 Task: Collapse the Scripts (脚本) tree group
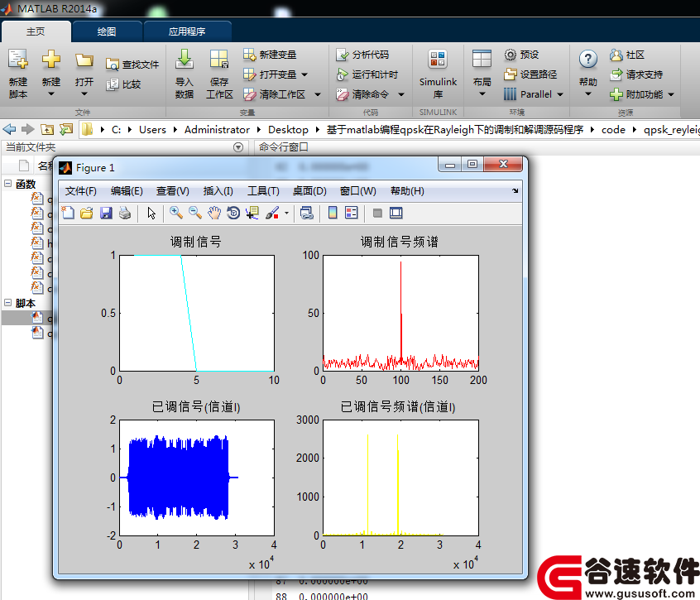(x=8, y=303)
